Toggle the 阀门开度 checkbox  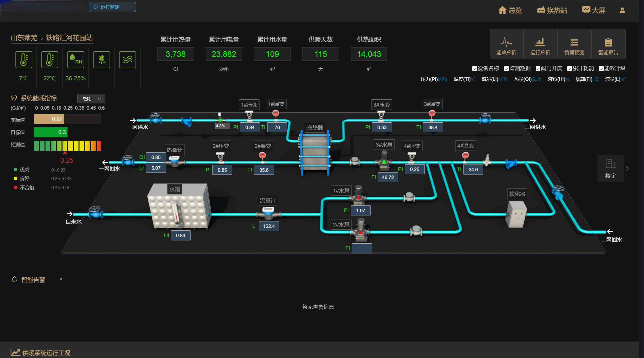click(538, 69)
